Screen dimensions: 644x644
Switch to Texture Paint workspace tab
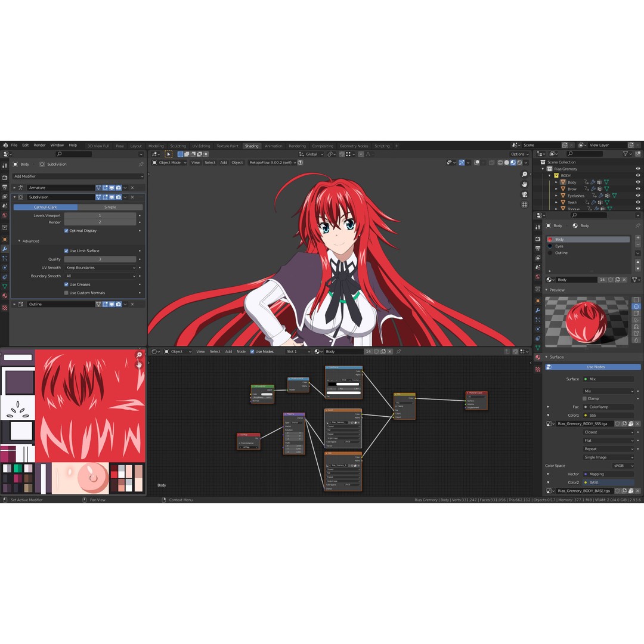[227, 146]
